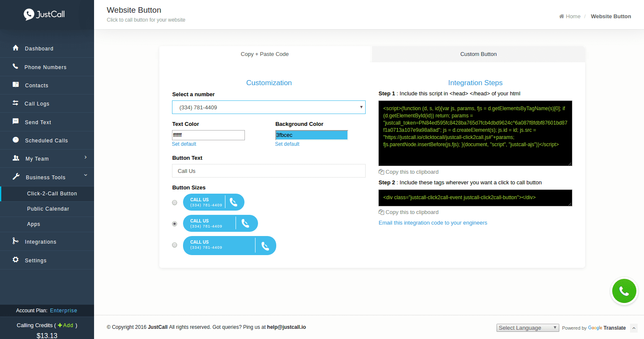This screenshot has height=339, width=644.
Task: Click the green floating call button
Action: coord(624,291)
